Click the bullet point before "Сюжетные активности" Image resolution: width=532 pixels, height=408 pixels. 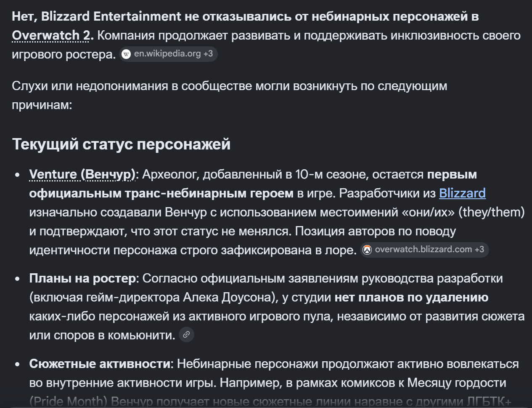point(17,364)
